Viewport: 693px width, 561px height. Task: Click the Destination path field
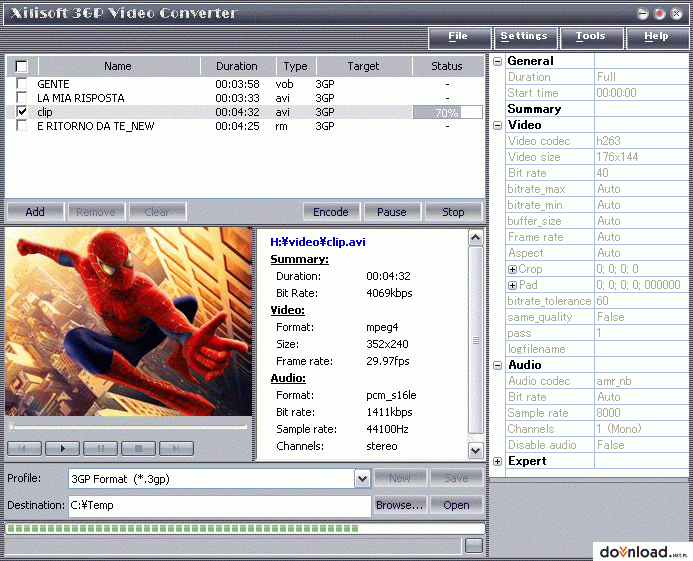pyautogui.click(x=219, y=505)
